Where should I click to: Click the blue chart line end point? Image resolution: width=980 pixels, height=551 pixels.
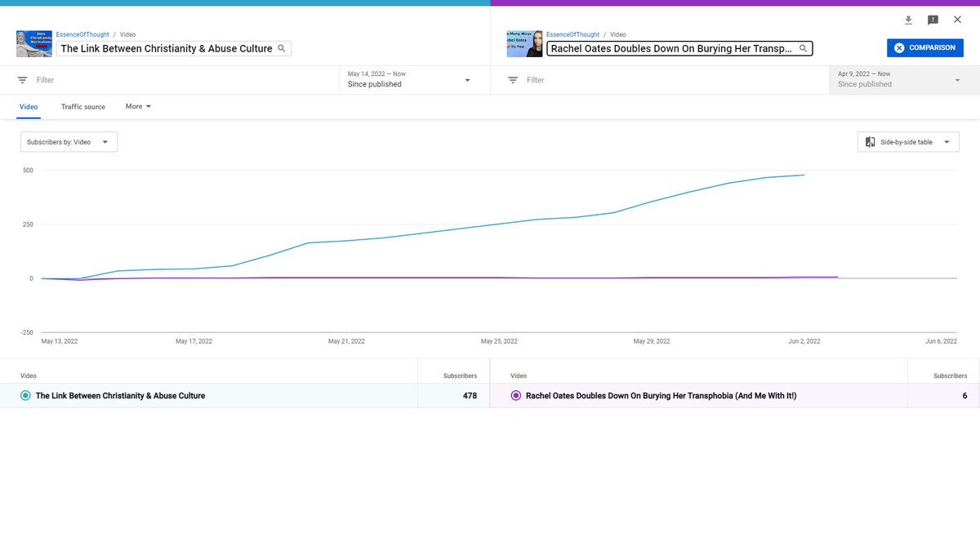tap(804, 175)
